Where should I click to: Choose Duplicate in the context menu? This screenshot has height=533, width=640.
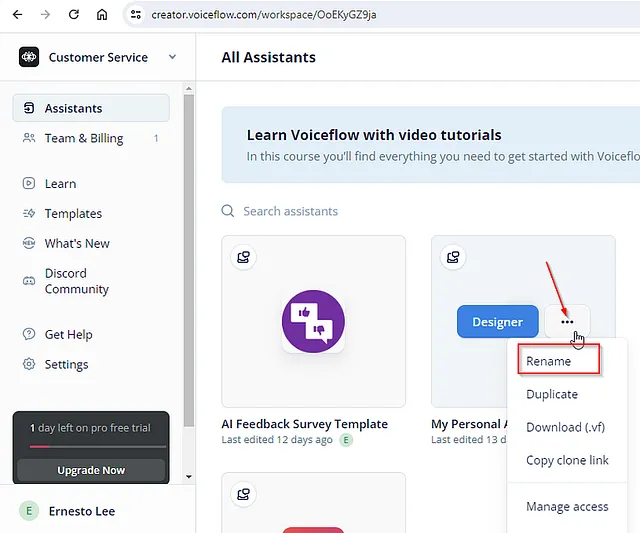point(552,394)
